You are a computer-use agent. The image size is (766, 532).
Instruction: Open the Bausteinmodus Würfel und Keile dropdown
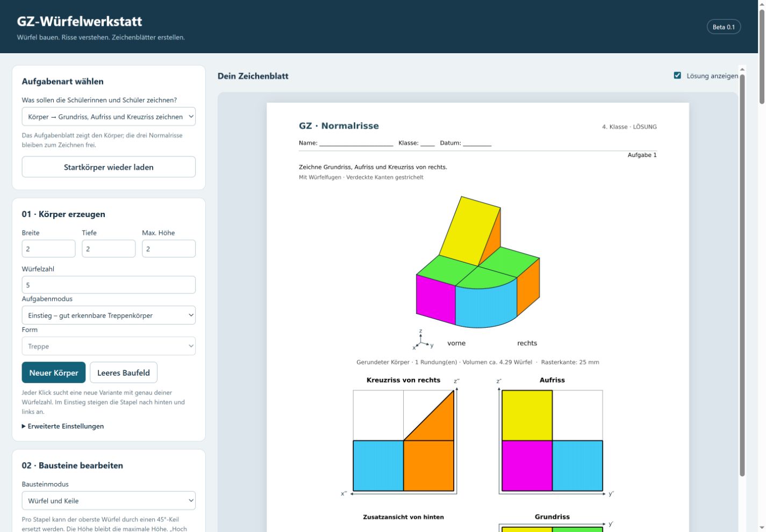(109, 500)
